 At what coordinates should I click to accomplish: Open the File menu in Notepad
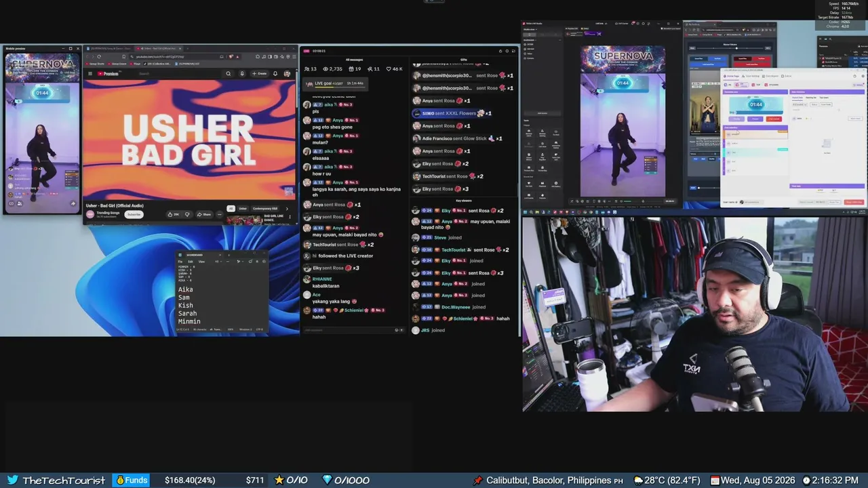tap(180, 261)
